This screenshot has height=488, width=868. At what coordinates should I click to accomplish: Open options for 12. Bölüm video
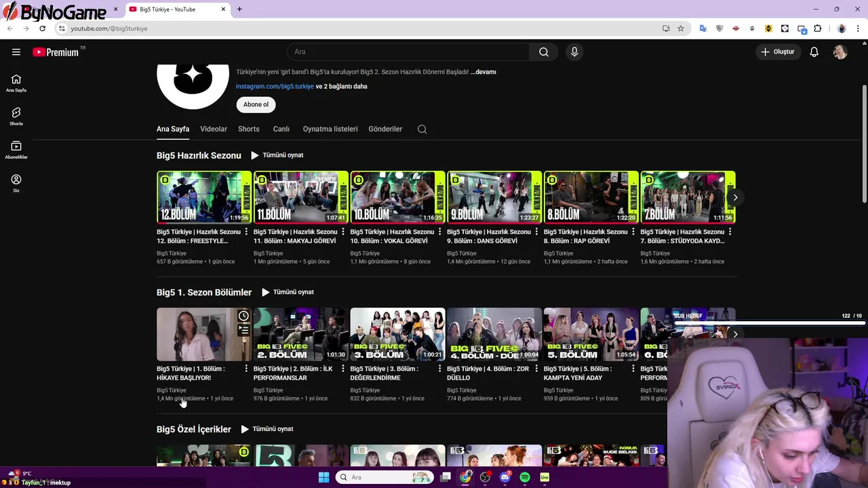[x=246, y=232]
